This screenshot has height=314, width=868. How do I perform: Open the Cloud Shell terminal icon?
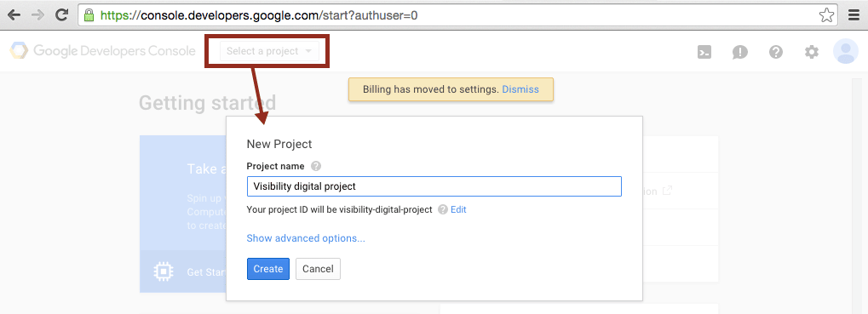tap(704, 52)
